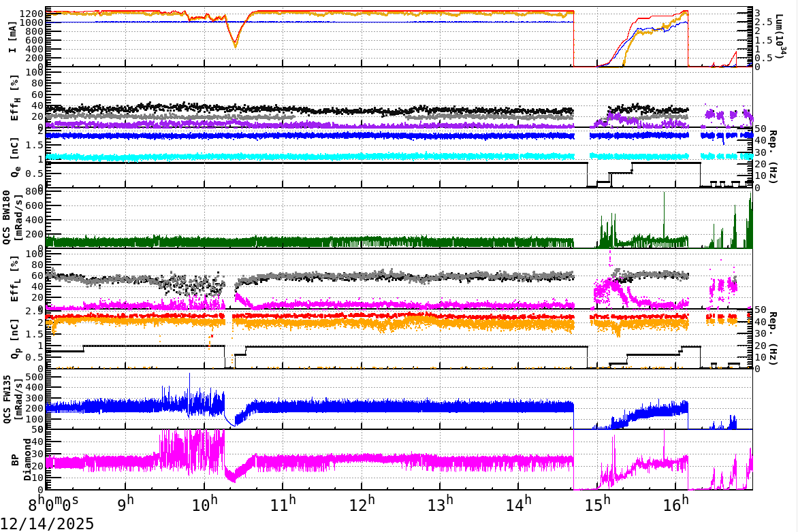Click the 14h time axis label
Screen dimensions: 798x532
coord(519,504)
